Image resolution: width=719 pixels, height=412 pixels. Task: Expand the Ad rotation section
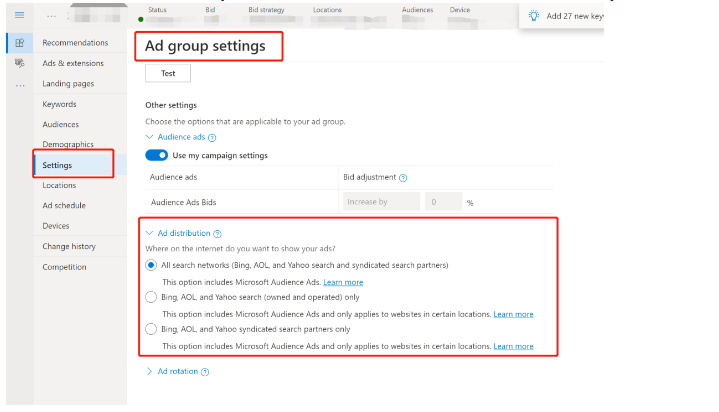point(150,371)
